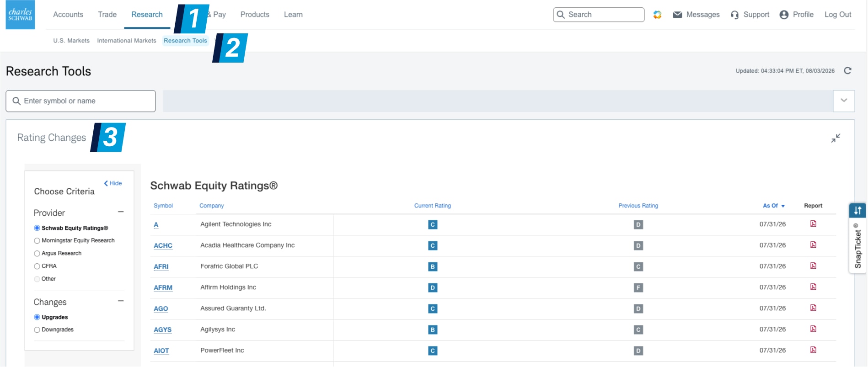This screenshot has height=367, width=868.
Task: Collapse the Rating Changes panel with arrows icon
Action: 836,138
